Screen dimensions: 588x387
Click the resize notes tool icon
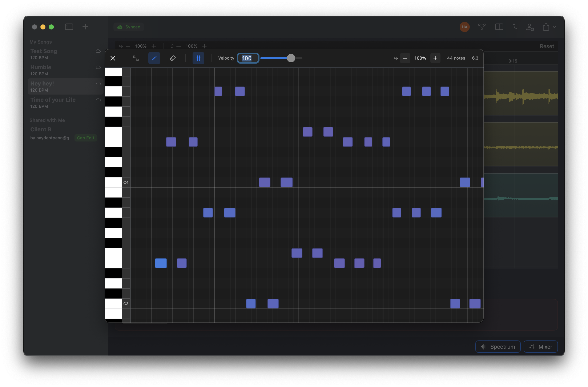(136, 58)
